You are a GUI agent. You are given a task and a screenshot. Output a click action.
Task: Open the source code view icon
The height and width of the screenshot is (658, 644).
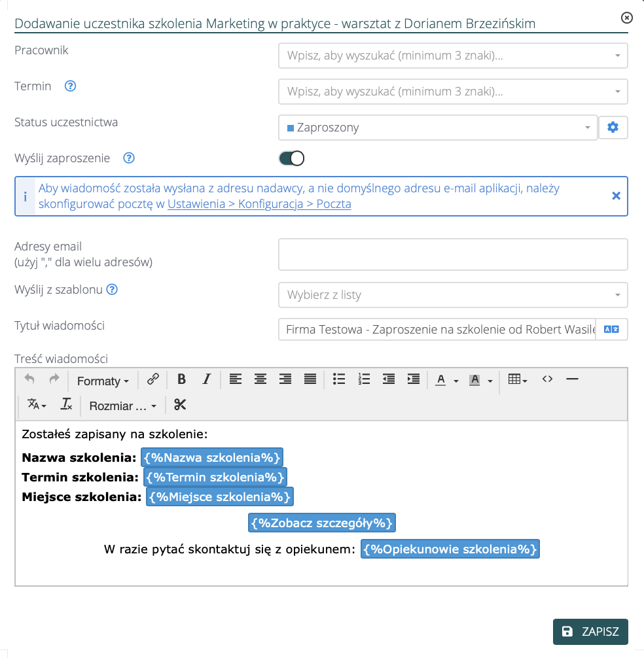pos(548,379)
